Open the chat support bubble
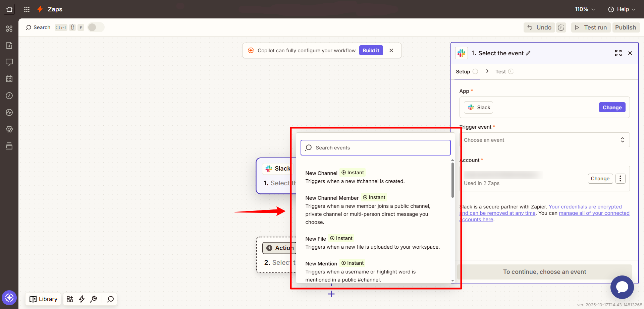644x309 pixels. click(622, 287)
